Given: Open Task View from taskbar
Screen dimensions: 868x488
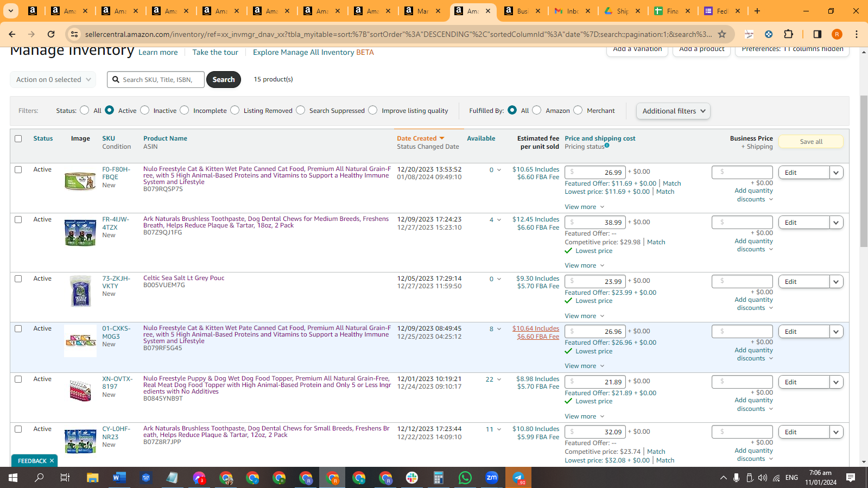Looking at the screenshot, I should [x=65, y=478].
